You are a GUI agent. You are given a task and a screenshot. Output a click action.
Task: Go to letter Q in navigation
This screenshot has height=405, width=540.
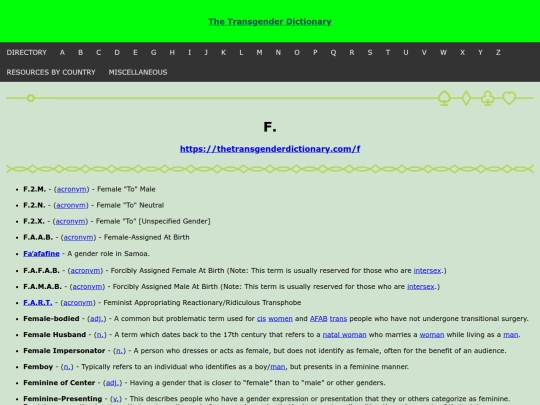click(x=333, y=52)
